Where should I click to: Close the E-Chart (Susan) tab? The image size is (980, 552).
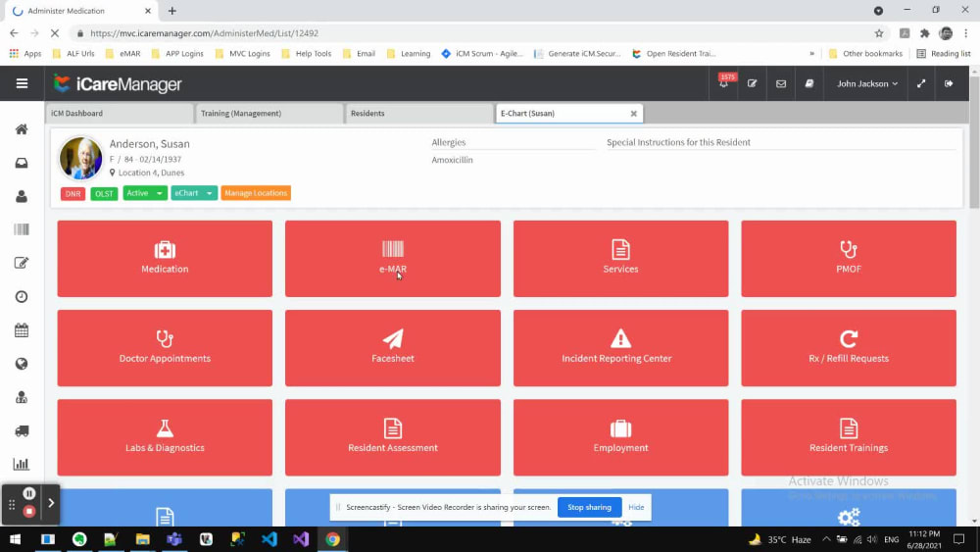(x=634, y=114)
